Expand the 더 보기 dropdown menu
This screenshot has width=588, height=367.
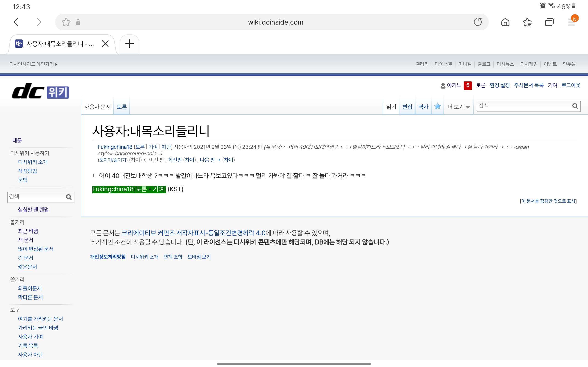(x=458, y=107)
